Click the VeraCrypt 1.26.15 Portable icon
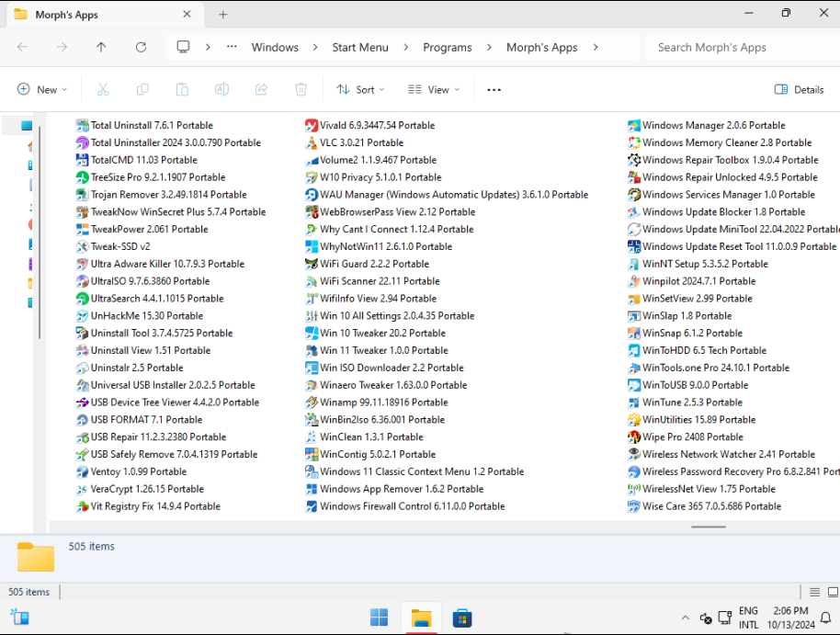This screenshot has height=635, width=840. [82, 489]
